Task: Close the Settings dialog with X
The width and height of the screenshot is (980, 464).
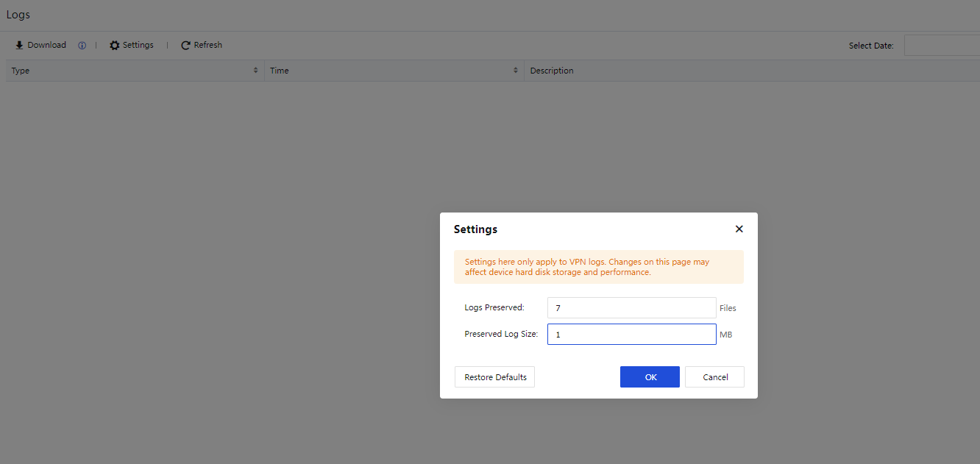Action: [x=739, y=229]
